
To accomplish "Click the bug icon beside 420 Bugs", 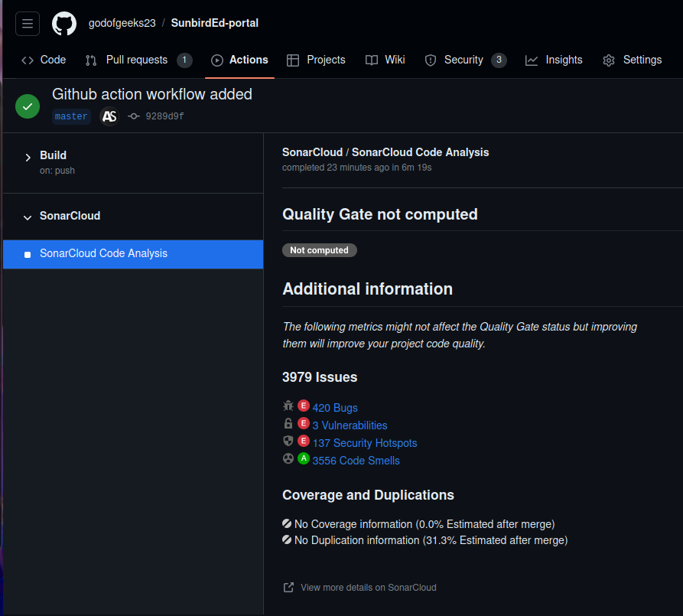I will pos(288,406).
